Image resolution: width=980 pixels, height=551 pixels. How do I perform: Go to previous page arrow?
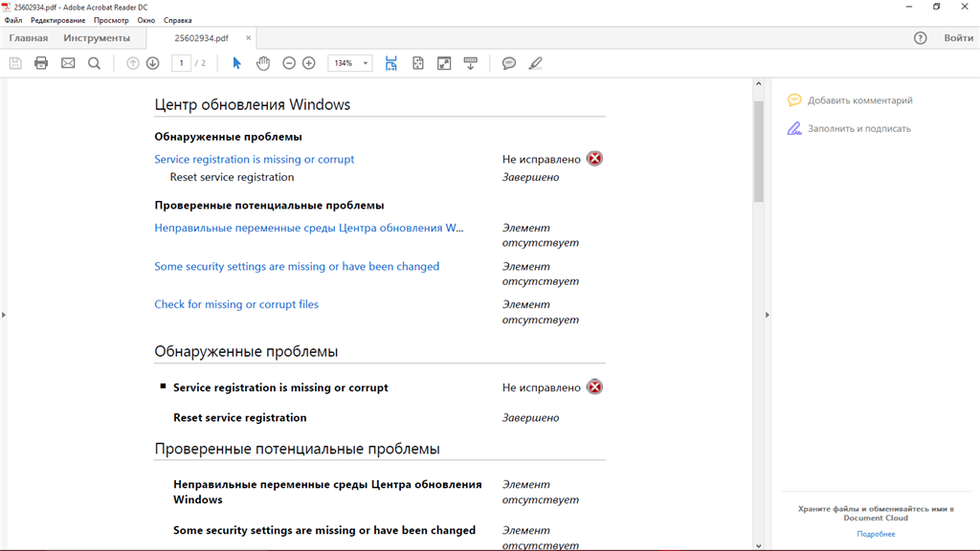pos(132,63)
